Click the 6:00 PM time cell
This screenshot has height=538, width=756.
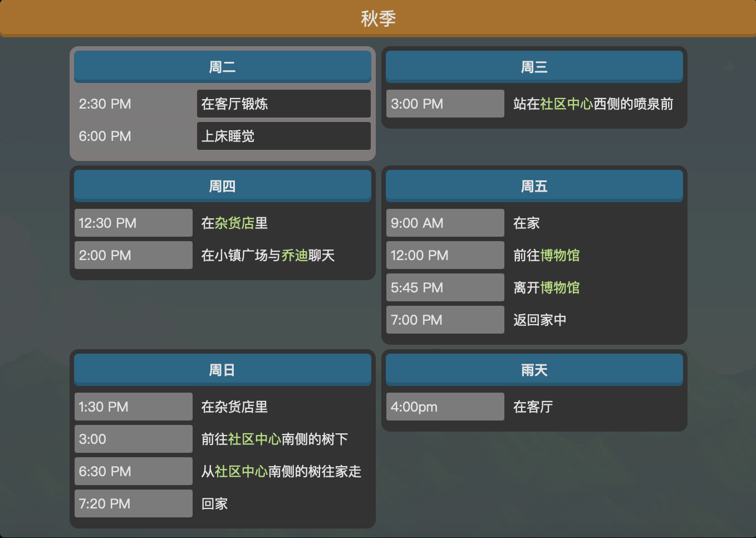[x=134, y=136]
